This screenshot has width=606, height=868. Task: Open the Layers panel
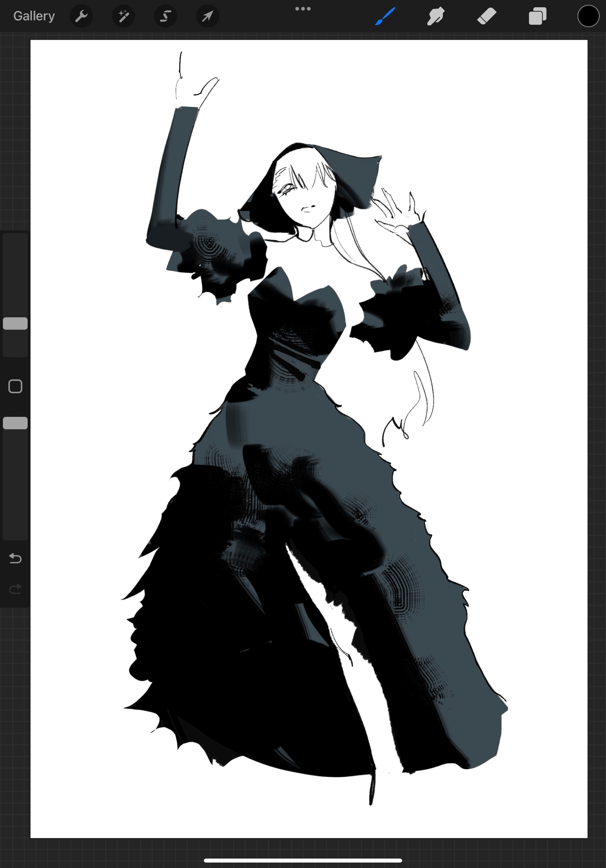click(x=537, y=16)
